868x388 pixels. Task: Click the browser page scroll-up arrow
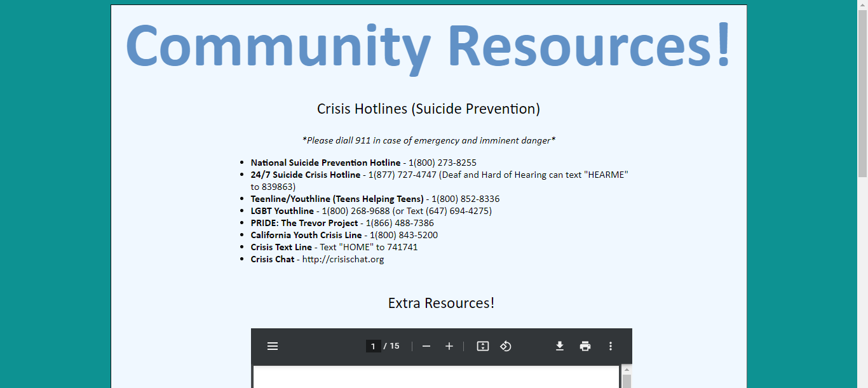tap(862, 5)
